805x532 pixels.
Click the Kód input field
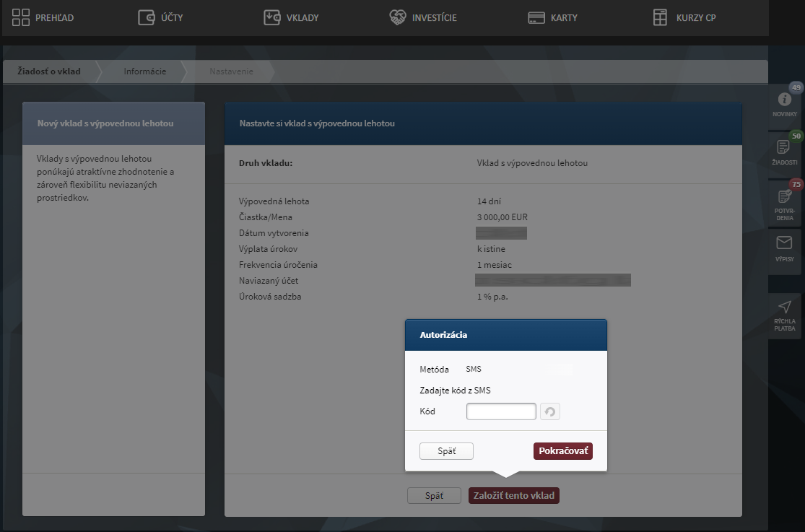click(501, 411)
